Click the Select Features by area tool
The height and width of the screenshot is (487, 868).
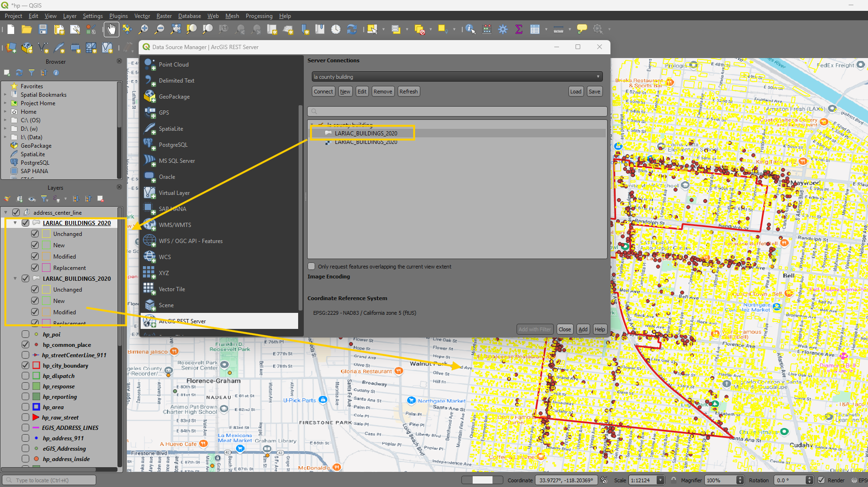(372, 29)
